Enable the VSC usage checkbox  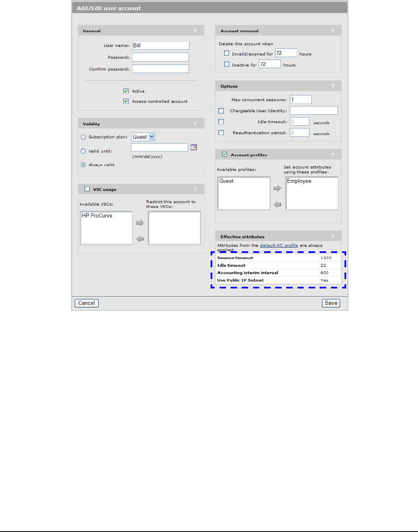[87, 189]
